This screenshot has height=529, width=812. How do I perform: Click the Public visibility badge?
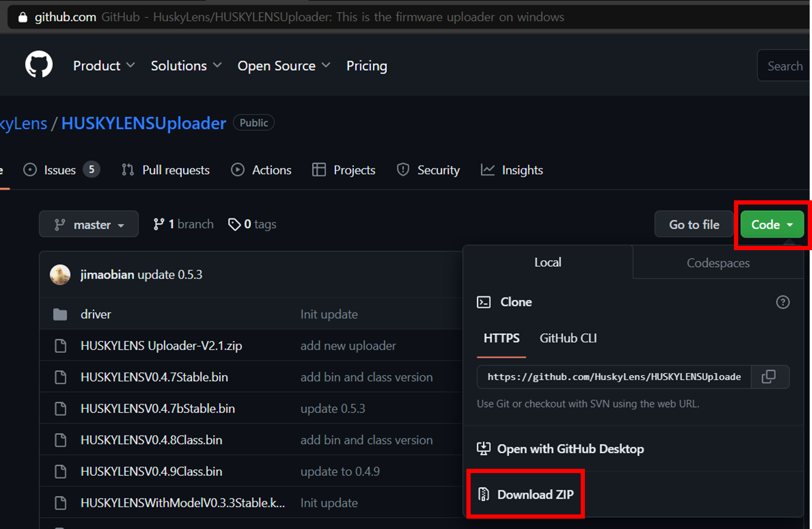[x=254, y=123]
